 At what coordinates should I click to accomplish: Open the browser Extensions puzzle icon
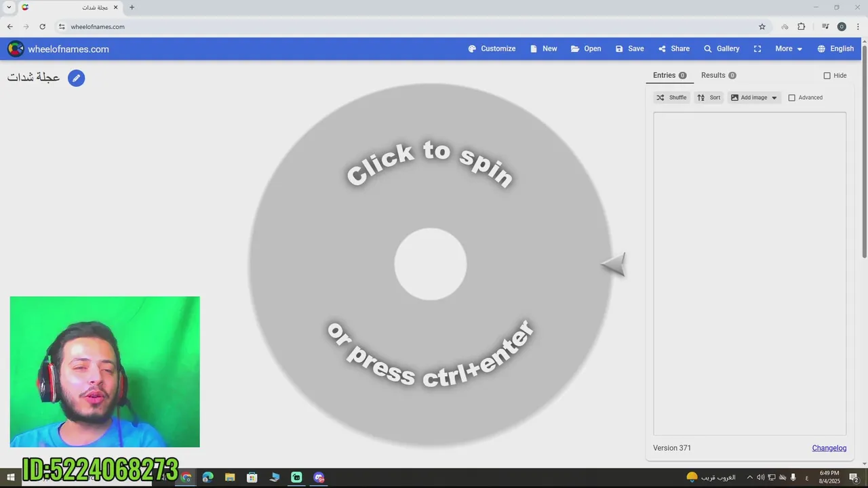802,26
